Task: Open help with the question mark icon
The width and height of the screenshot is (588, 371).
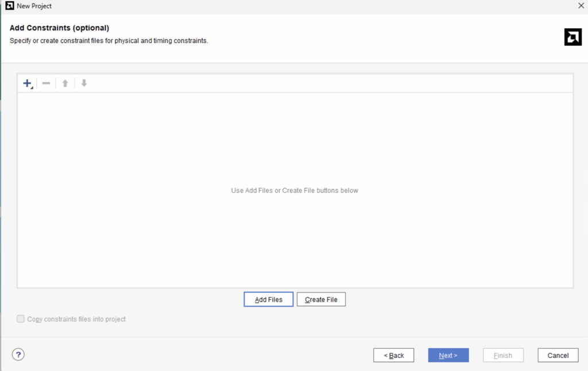Action: pos(18,355)
